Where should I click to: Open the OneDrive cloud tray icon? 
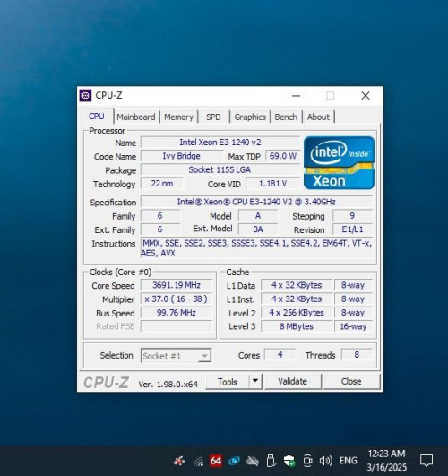click(x=253, y=461)
